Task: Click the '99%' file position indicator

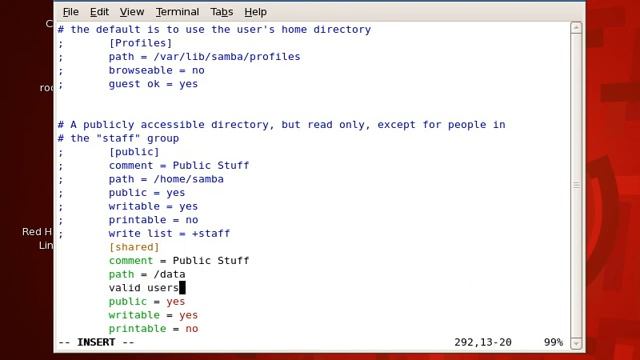Action: pos(553,342)
